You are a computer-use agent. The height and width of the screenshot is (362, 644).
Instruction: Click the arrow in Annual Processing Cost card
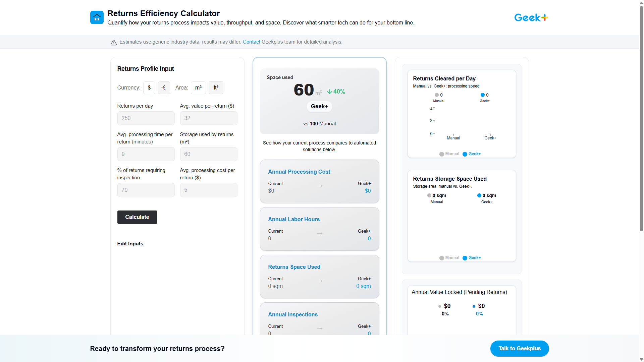pyautogui.click(x=319, y=186)
